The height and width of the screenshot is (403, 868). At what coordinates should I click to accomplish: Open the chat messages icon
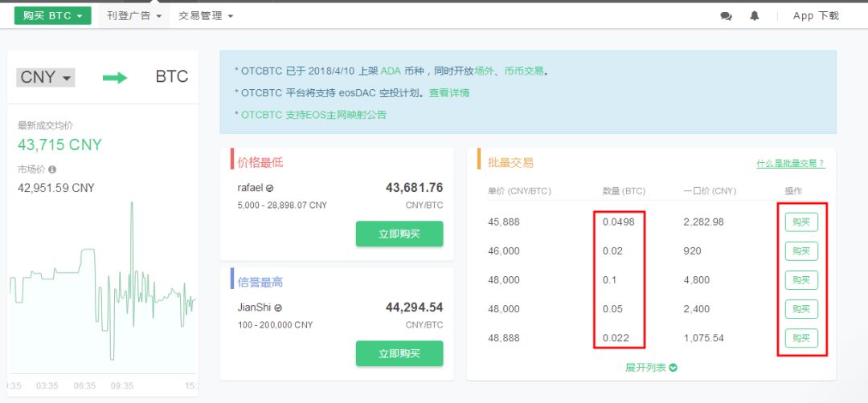click(727, 16)
